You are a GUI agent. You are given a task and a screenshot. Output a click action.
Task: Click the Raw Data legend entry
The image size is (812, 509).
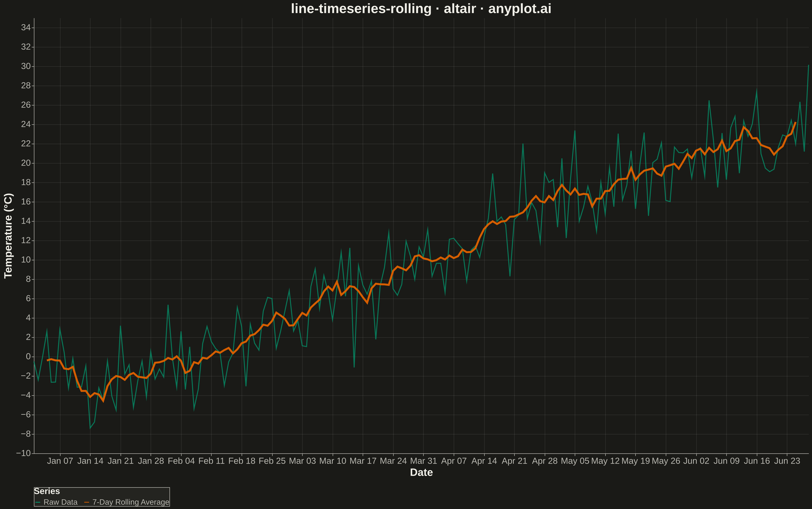[x=56, y=502]
